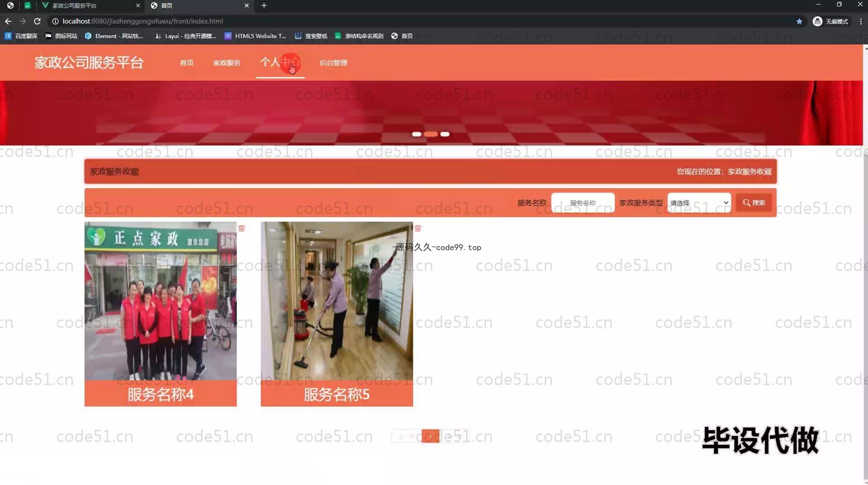The width and height of the screenshot is (868, 485).
Task: Click the previous page button
Action: (406, 436)
